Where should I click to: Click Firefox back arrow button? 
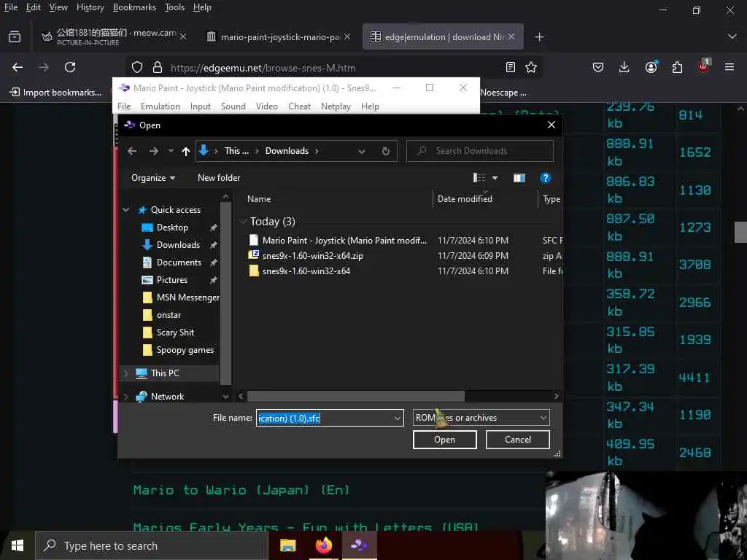[x=18, y=67]
